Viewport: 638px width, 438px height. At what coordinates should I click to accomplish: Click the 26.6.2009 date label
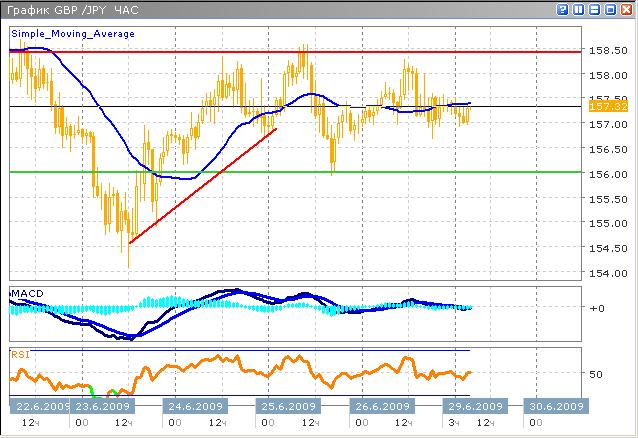tap(380, 407)
